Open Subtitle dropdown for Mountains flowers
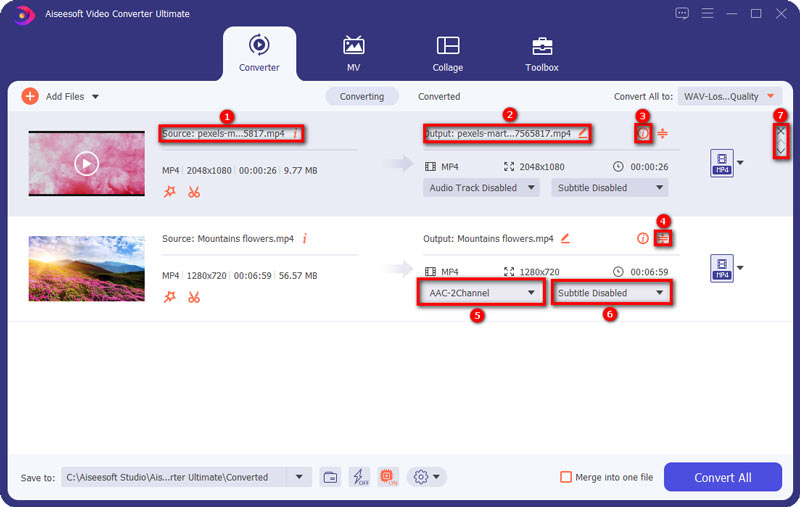Viewport: 800px width, 507px height. coord(610,293)
